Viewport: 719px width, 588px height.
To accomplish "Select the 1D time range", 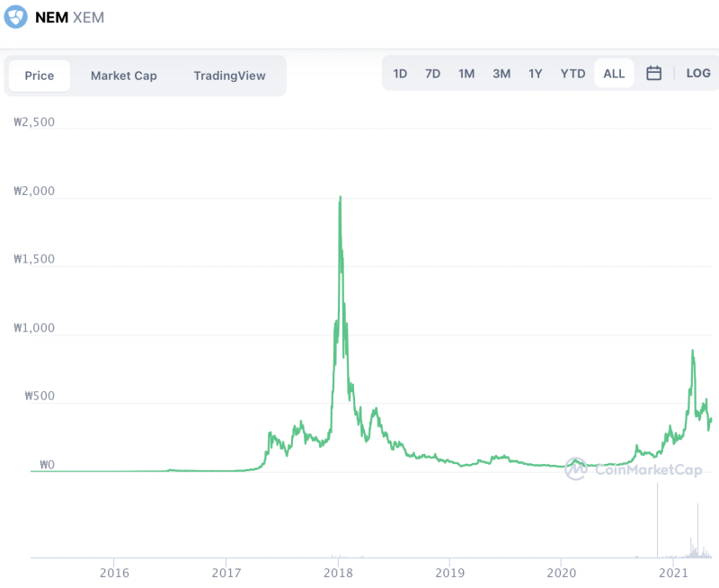I will pyautogui.click(x=400, y=74).
